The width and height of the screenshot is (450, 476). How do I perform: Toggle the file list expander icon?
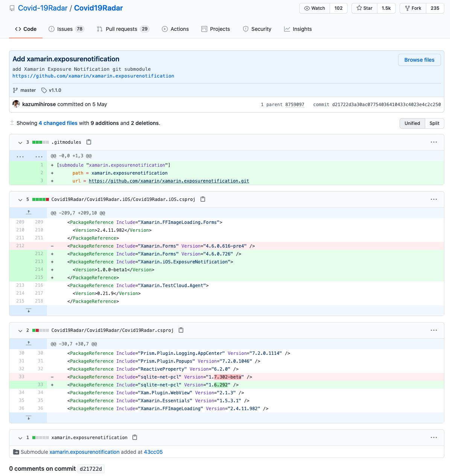coord(12,123)
